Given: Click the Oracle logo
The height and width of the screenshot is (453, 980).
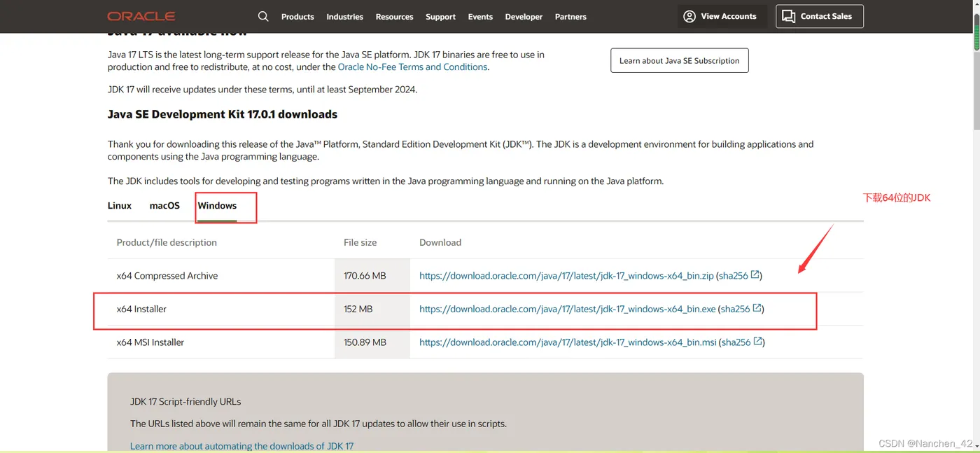Looking at the screenshot, I should (141, 16).
